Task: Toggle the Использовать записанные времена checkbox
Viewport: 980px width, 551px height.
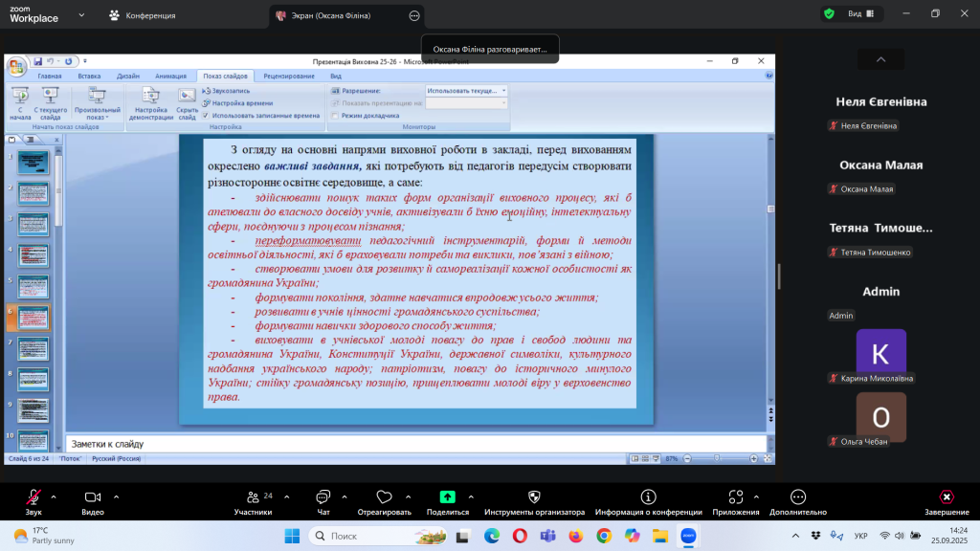Action: (206, 115)
